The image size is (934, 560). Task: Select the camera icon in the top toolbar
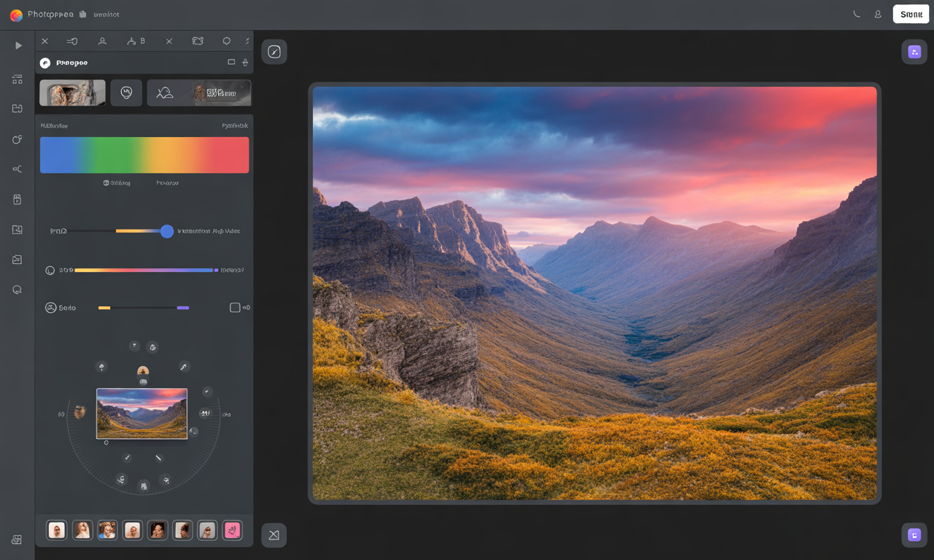coord(197,41)
